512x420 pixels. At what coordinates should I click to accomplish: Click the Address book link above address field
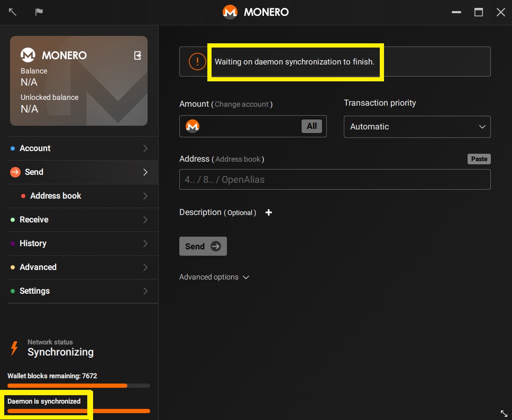(x=237, y=159)
